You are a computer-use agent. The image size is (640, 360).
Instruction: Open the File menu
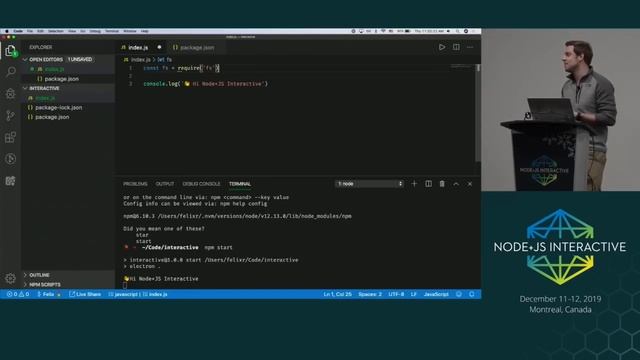(30, 31)
